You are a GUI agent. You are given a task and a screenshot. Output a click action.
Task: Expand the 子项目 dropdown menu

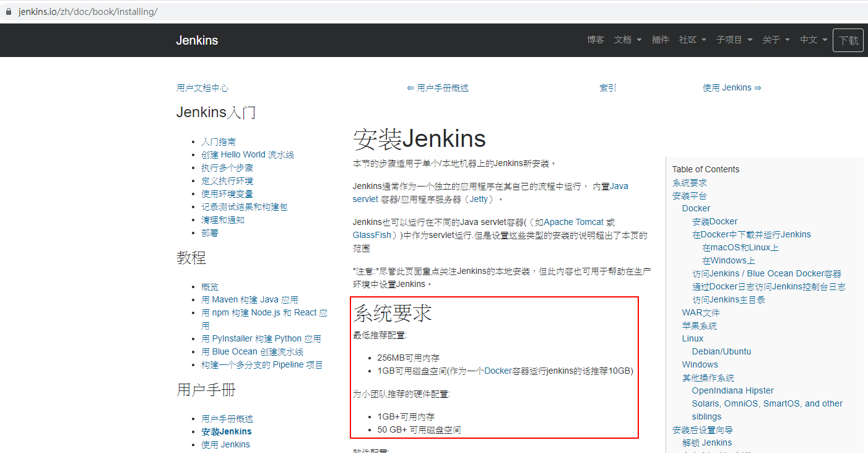coord(734,40)
